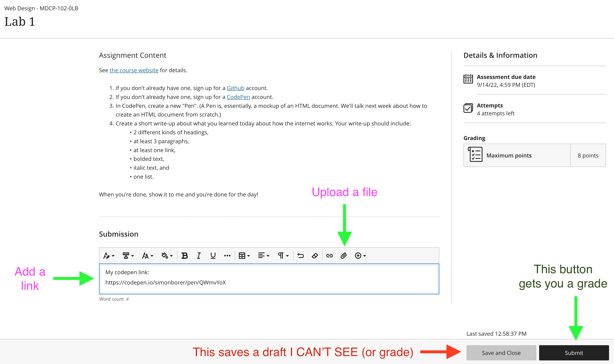
Task: Click the Attempts checkbox-stack icon
Action: [468, 108]
